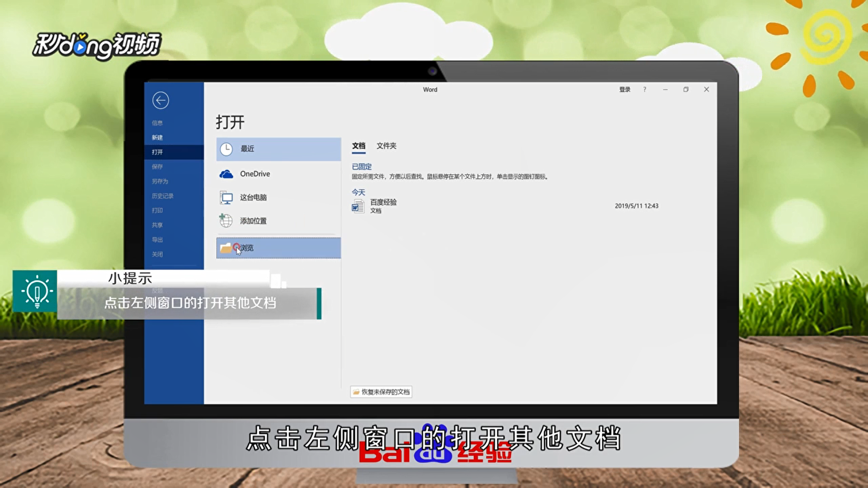Click the This PC monitor icon
Viewport: 868px width, 488px height.
(x=226, y=197)
